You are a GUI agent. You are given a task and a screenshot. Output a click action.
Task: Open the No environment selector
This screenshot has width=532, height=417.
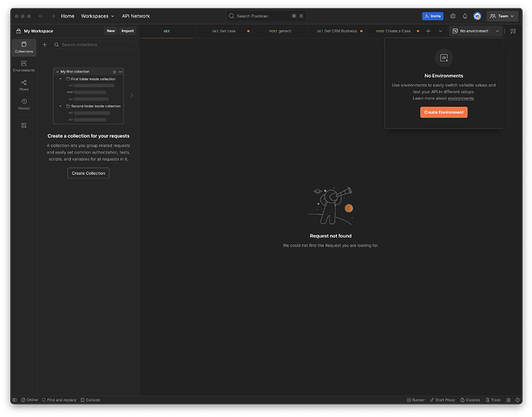click(475, 31)
